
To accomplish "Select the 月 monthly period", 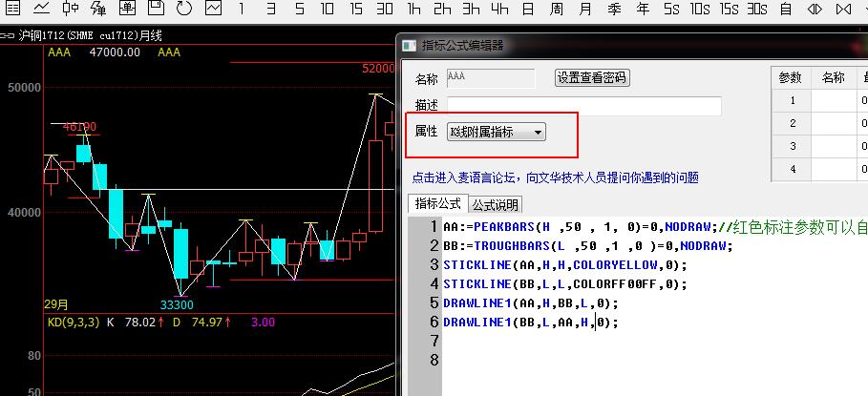I will pyautogui.click(x=585, y=10).
